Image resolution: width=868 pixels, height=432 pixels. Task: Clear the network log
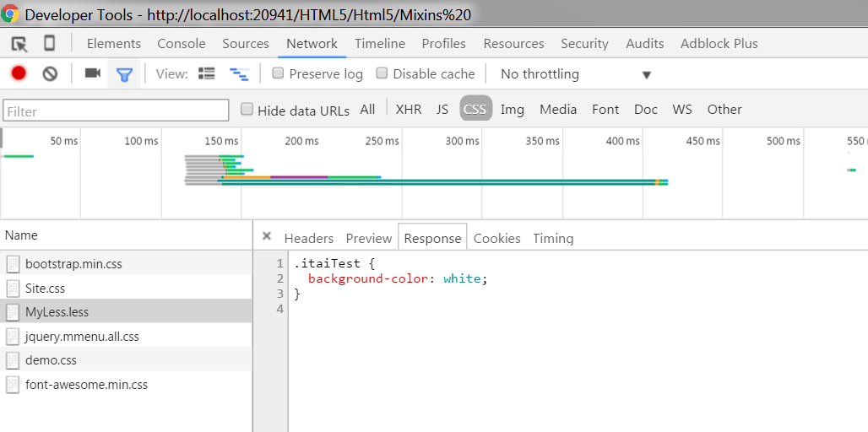point(50,73)
